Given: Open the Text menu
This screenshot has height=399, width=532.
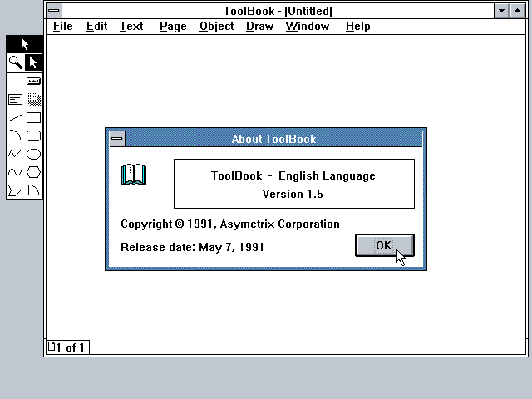Looking at the screenshot, I should (131, 27).
